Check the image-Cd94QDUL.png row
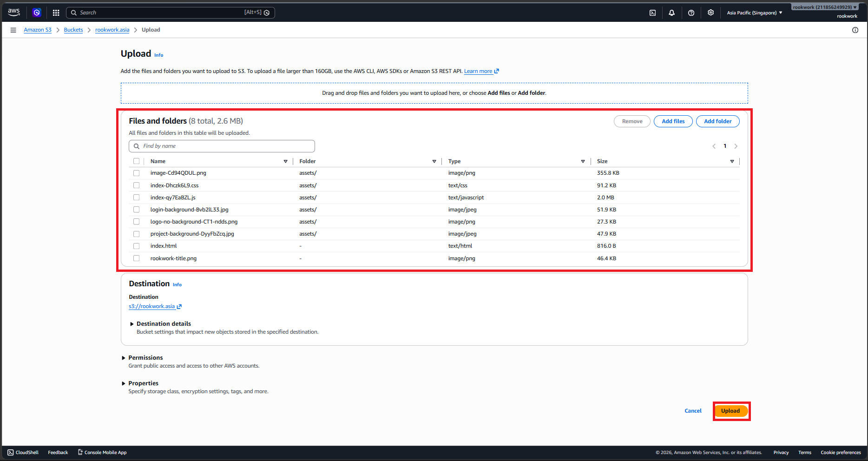This screenshot has height=461, width=868. point(136,173)
